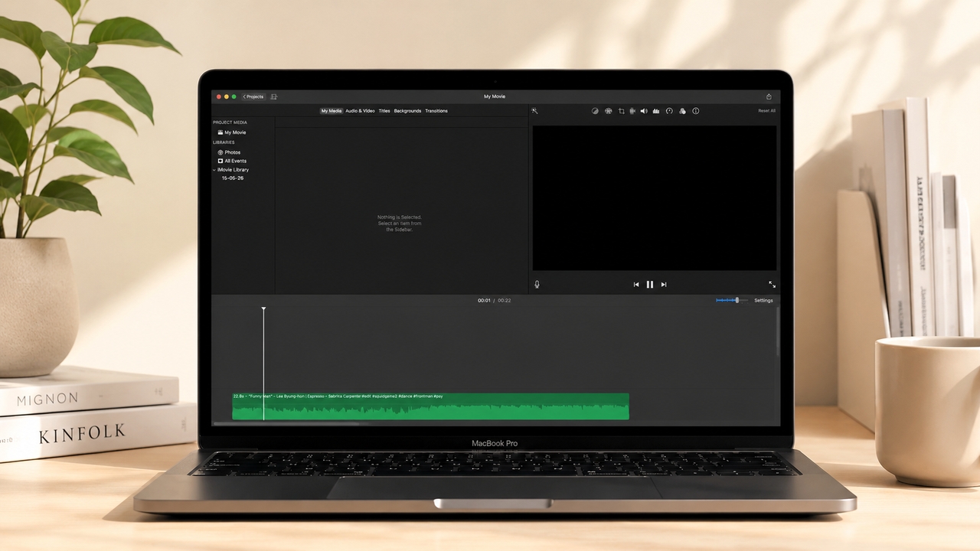Click the My Movie clapperboard icon
The image size is (980, 551).
click(220, 132)
